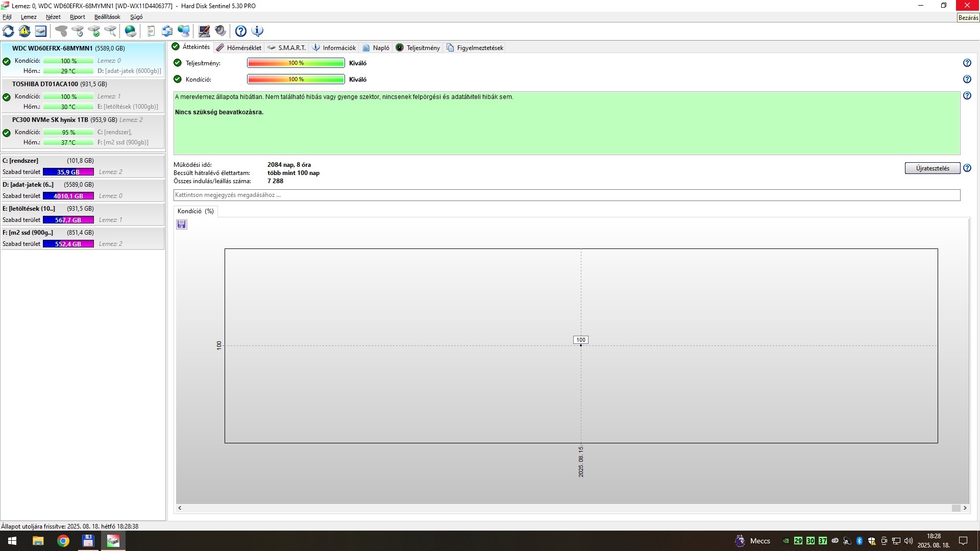Open the Beállítások menu

point(107,17)
